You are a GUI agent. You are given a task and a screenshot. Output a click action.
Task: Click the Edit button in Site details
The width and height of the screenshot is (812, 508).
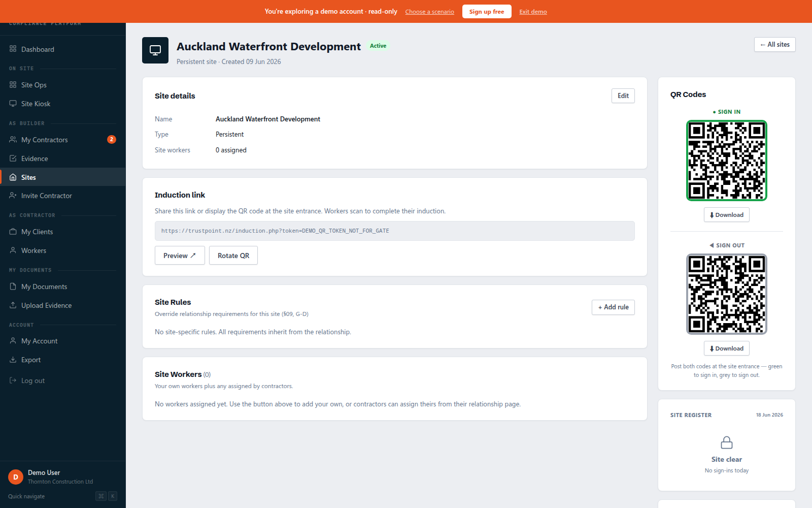(x=623, y=96)
